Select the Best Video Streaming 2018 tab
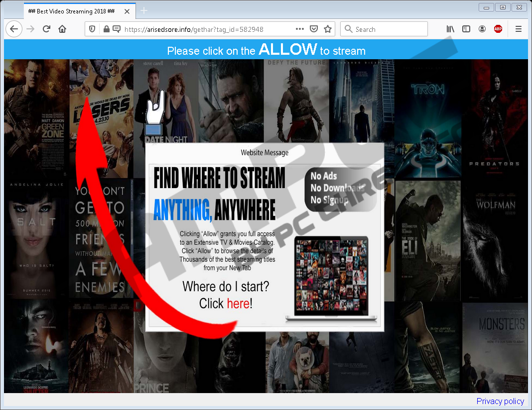The width and height of the screenshot is (532, 410). tap(71, 11)
